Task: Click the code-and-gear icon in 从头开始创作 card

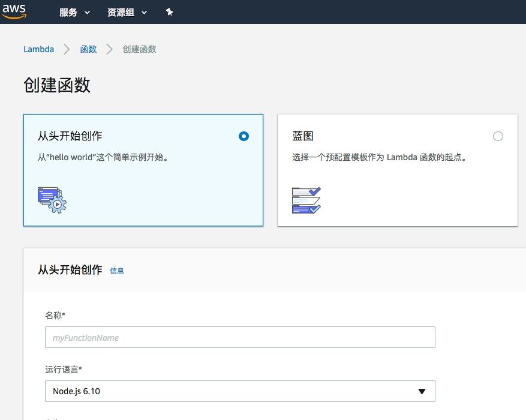Action: (x=52, y=200)
